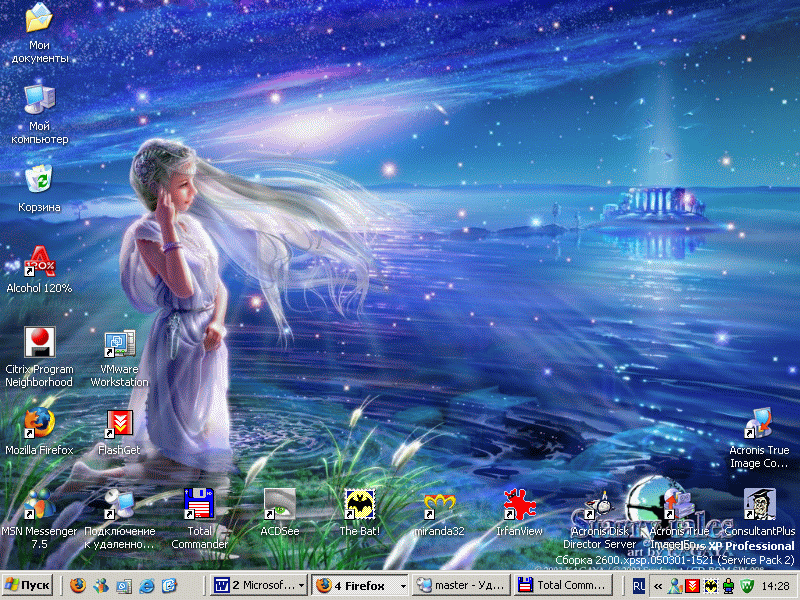Viewport: 800px width, 600px height.
Task: Show hidden tray icons with the chevron
Action: 658,586
